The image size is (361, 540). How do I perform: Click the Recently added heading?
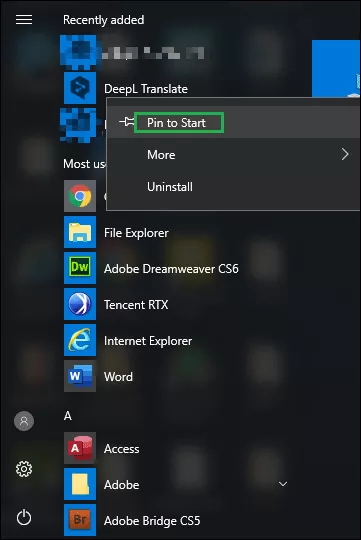[x=104, y=20]
